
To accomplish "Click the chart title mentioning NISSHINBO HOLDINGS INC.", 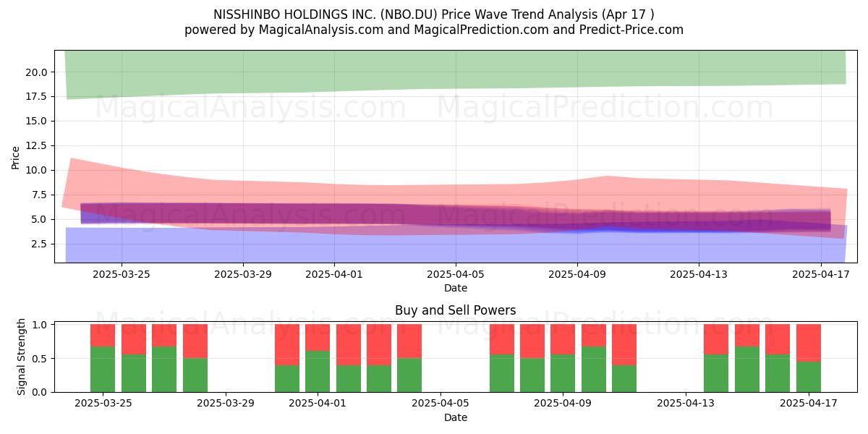I will [x=434, y=14].
